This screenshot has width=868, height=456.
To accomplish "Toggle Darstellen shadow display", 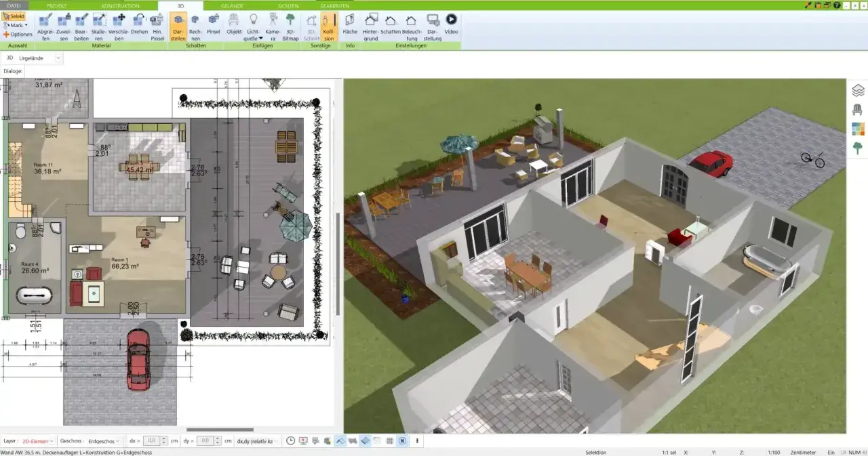I will [178, 27].
